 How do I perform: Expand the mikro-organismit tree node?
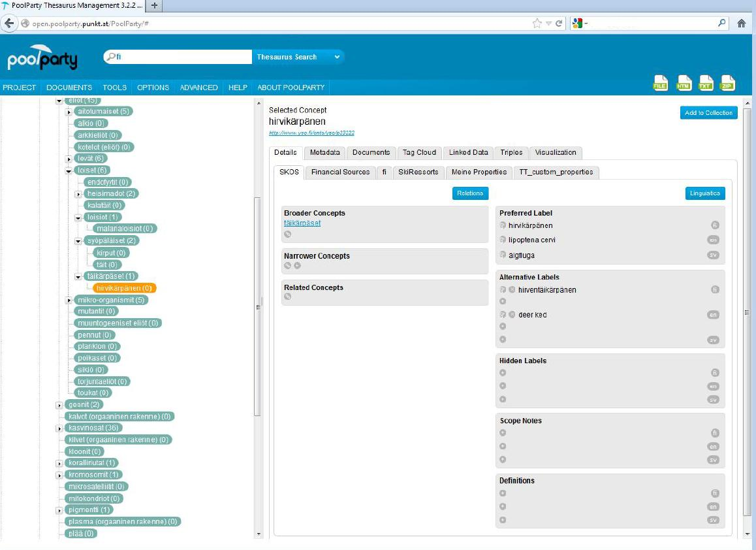69,300
